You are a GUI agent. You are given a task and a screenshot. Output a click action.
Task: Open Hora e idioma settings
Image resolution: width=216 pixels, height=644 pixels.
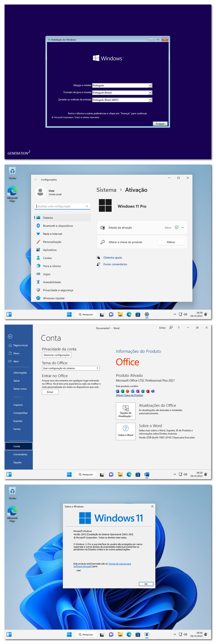[x=62, y=266]
